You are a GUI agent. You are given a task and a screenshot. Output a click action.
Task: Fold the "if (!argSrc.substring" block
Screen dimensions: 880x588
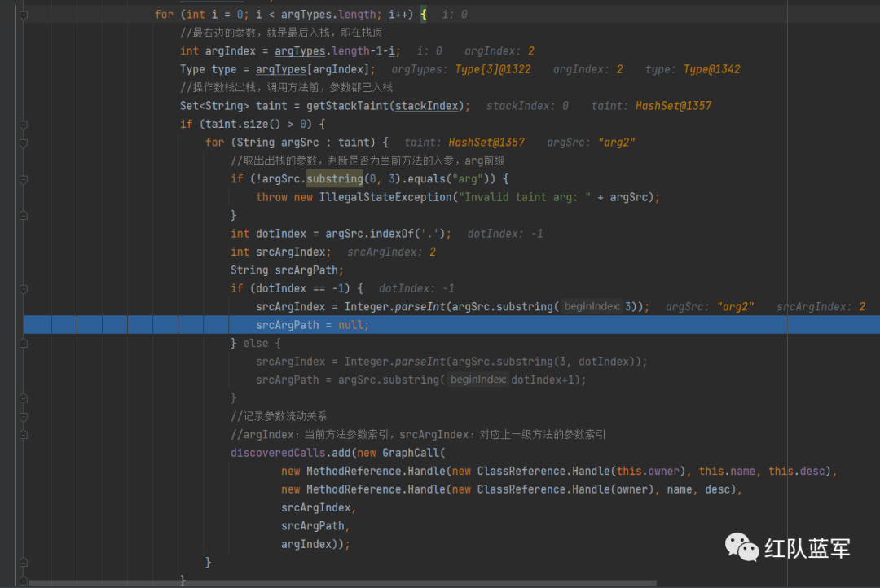24,179
